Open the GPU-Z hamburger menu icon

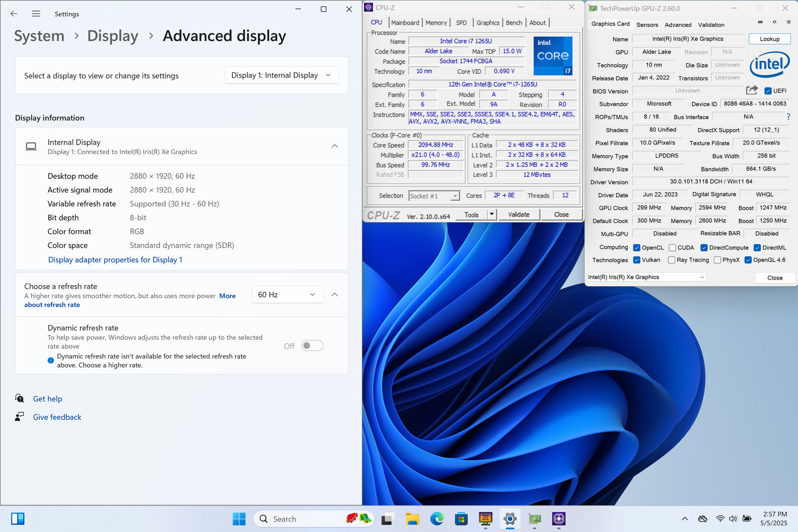pos(789,22)
